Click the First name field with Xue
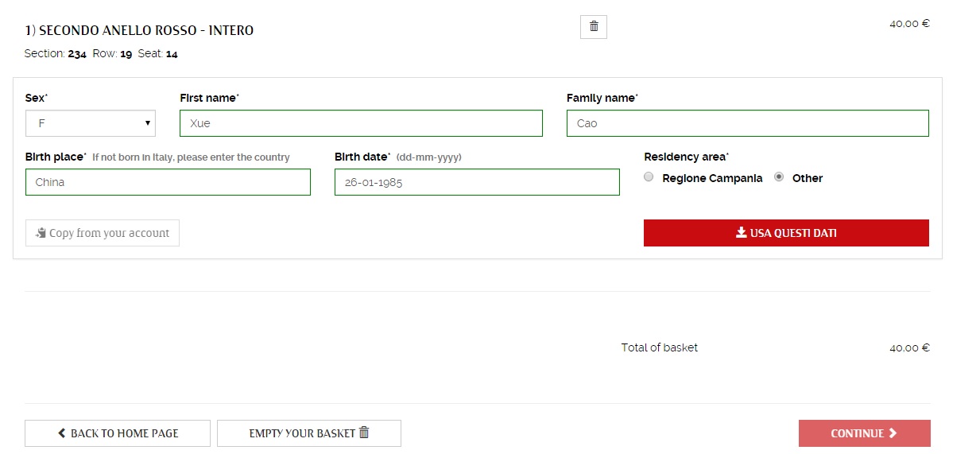The image size is (980, 454). click(361, 123)
